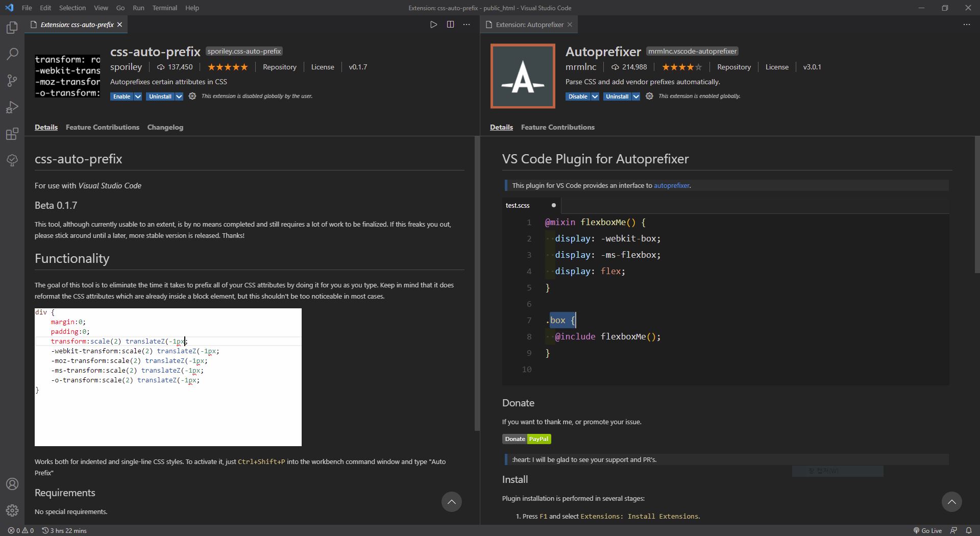
Task: Open the Accounts icon
Action: (x=12, y=484)
